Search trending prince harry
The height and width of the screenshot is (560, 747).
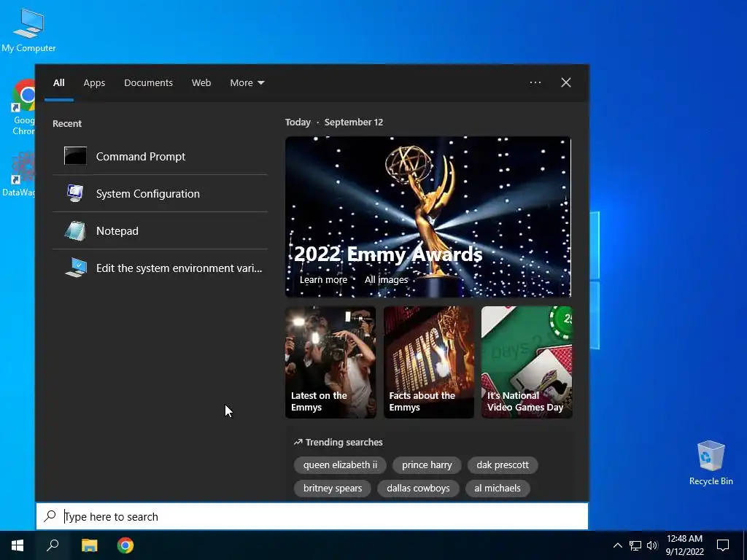(x=427, y=464)
